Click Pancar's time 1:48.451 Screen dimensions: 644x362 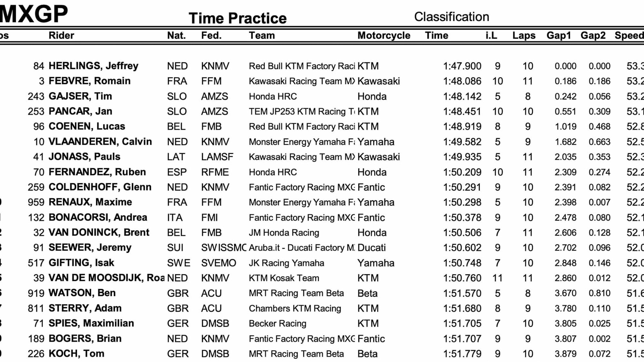coord(462,111)
